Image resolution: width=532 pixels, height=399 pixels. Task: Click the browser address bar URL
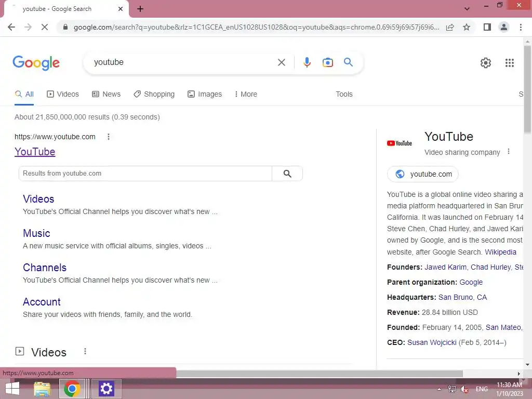point(256,27)
